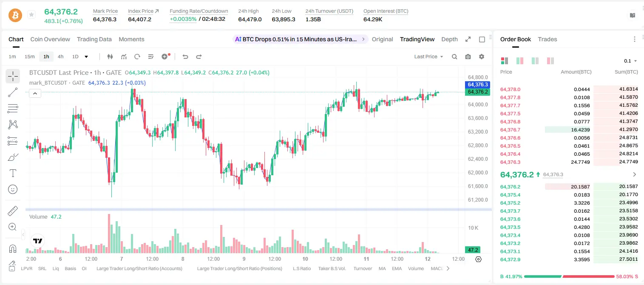This screenshot has height=285, width=644.
Task: Select the trend line drawing tool
Action: point(13,92)
